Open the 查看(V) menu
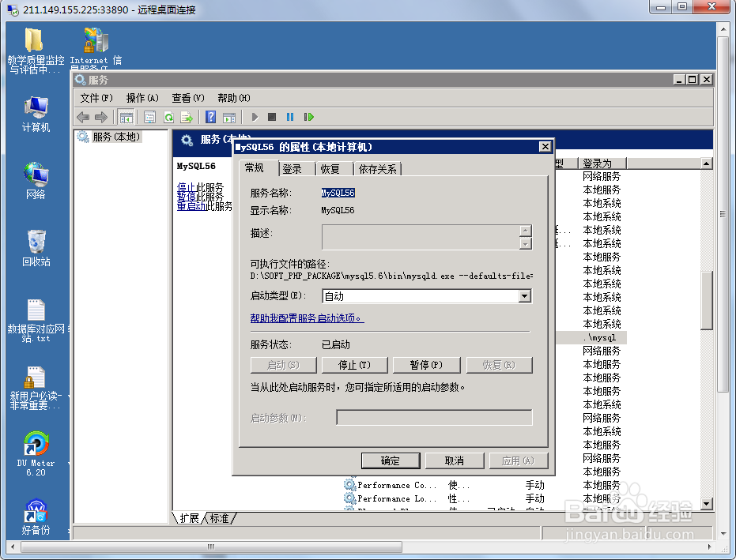736x560 pixels. (188, 98)
